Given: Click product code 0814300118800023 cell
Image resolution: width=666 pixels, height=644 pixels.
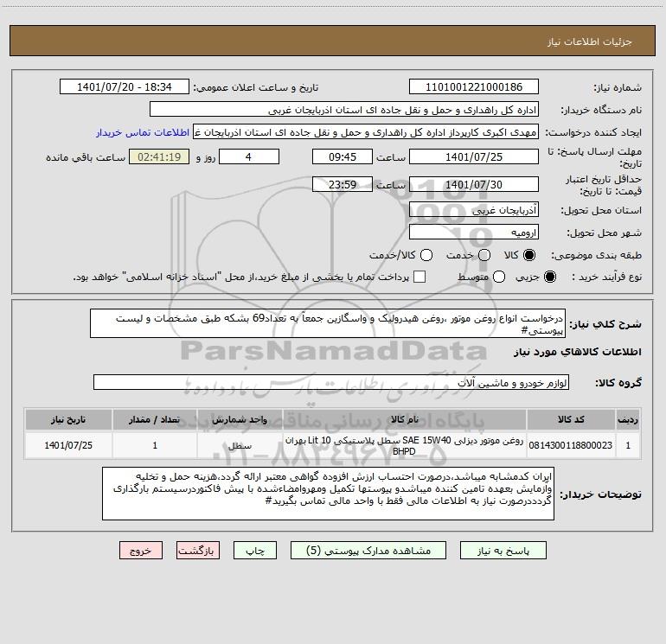Looking at the screenshot, I should click(x=571, y=445).
